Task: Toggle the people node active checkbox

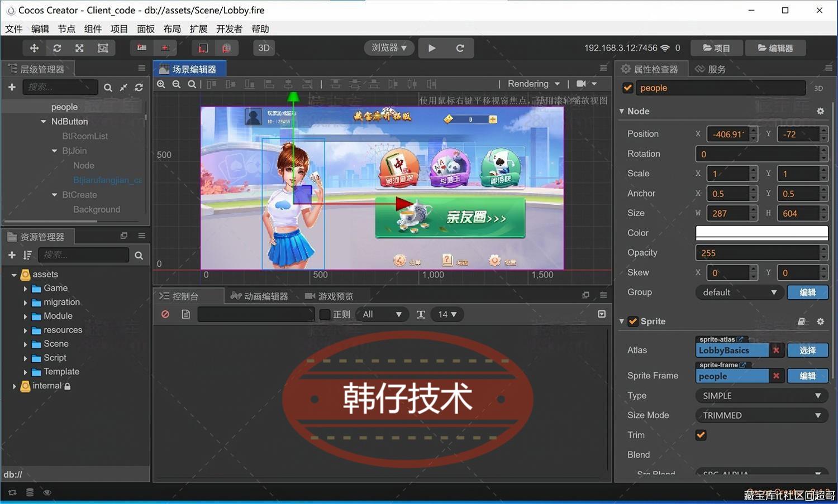Action: tap(628, 88)
